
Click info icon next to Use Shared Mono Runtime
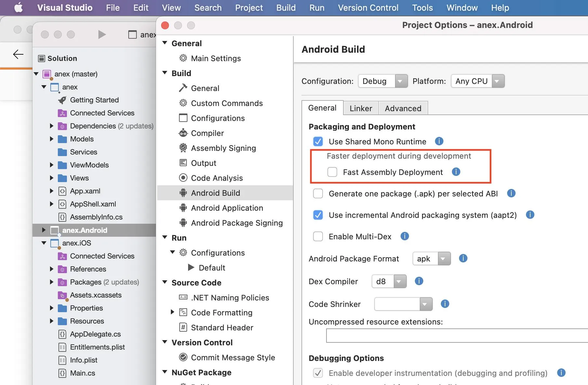[439, 141]
